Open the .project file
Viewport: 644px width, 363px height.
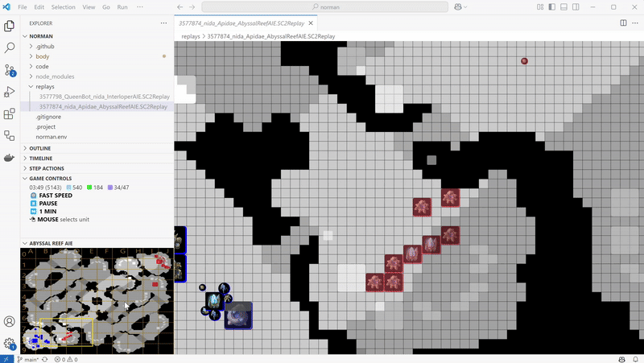(97, 127)
